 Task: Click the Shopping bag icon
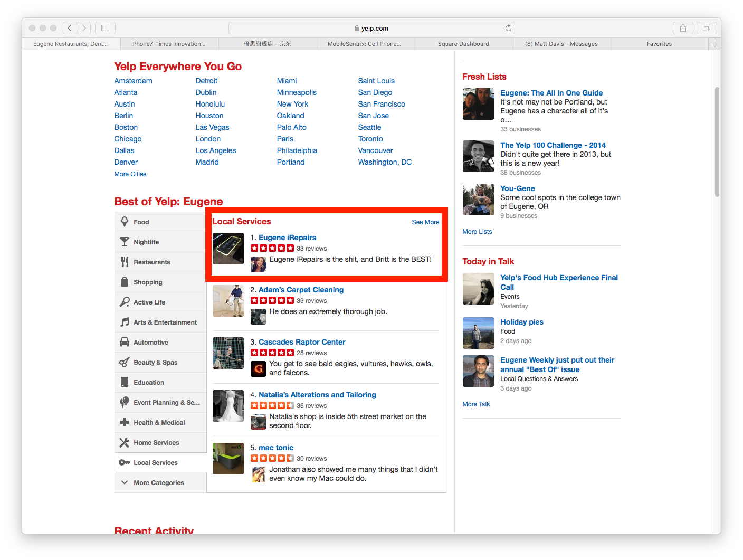tap(125, 282)
